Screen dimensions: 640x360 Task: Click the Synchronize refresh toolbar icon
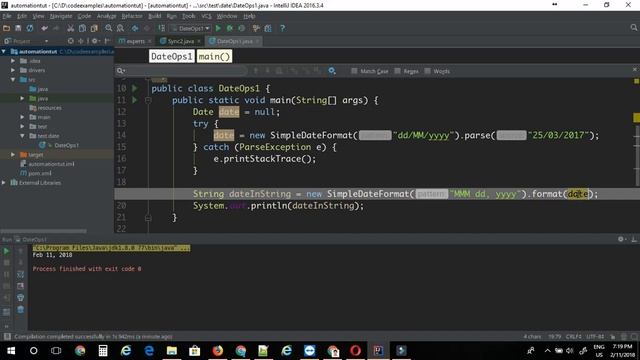30,28
